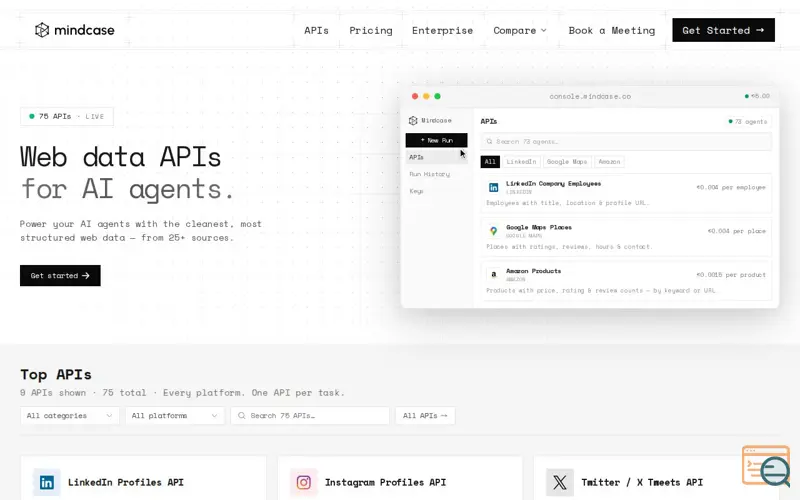Open the APIs navigation link

click(316, 31)
